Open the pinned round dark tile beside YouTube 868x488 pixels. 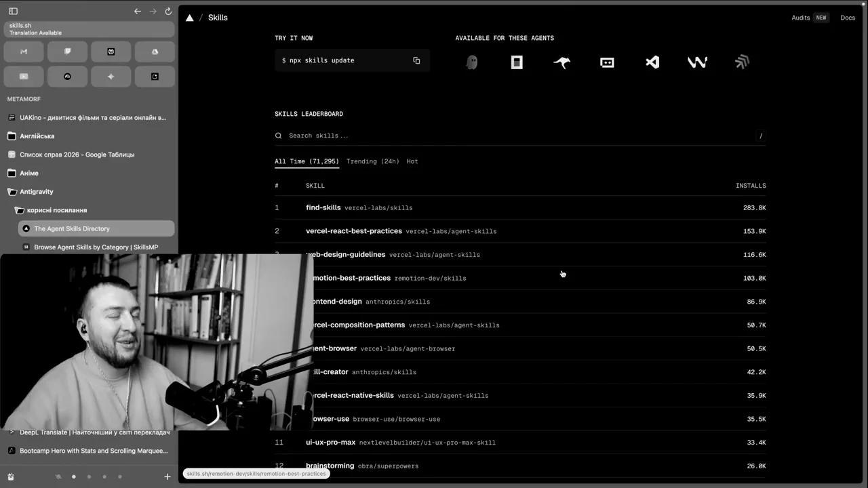(67, 77)
